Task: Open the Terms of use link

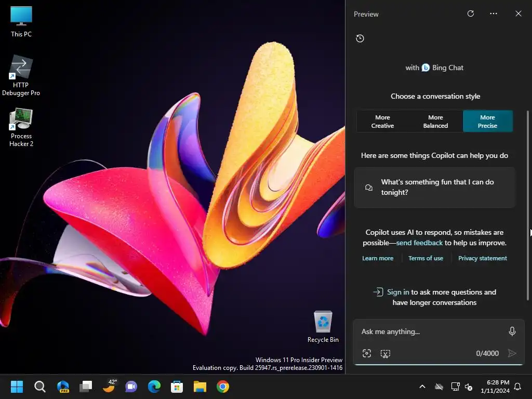Action: [x=425, y=258]
